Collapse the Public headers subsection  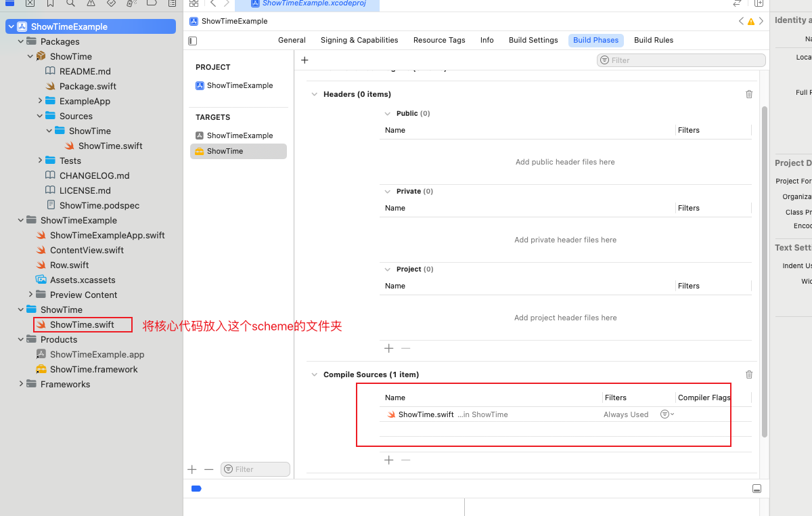(388, 114)
